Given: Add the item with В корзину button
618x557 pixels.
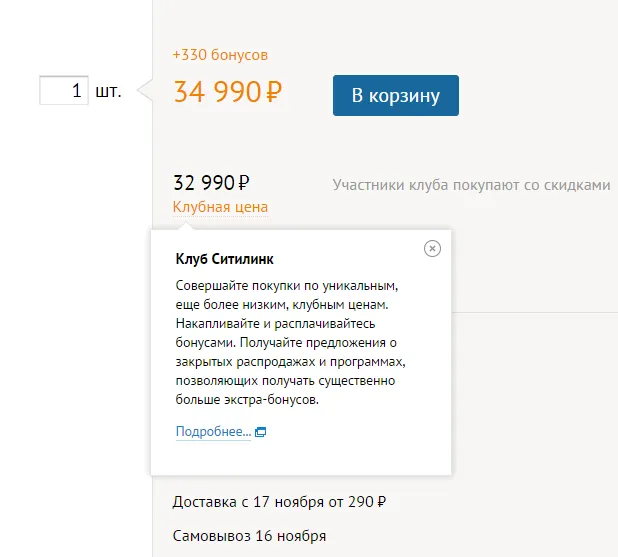Looking at the screenshot, I should pos(396,95).
